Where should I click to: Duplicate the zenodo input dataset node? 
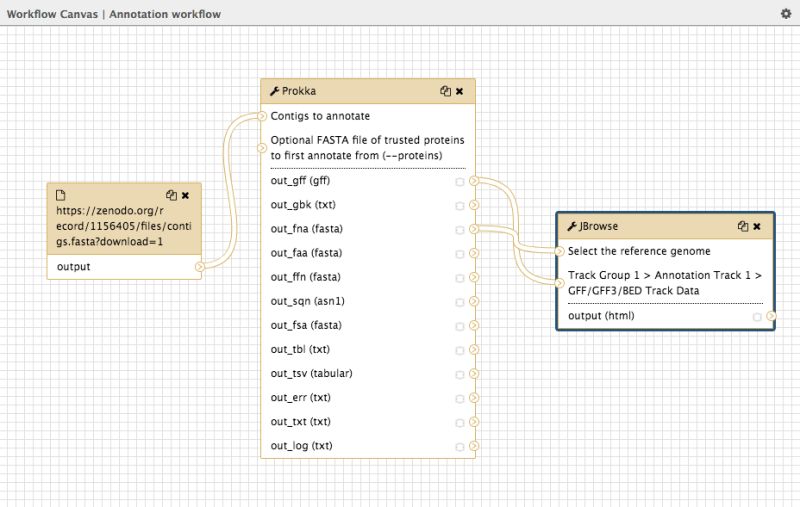click(x=171, y=195)
